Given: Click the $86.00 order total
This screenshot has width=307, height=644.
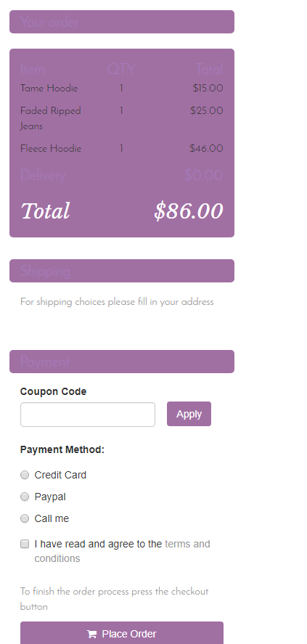Looking at the screenshot, I should [189, 211].
